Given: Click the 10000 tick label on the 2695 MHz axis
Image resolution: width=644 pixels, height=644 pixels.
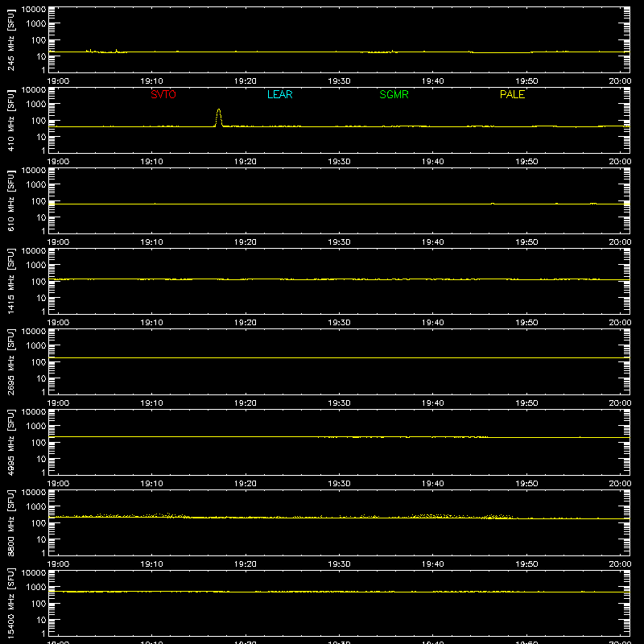Looking at the screenshot, I should pyautogui.click(x=34, y=332).
